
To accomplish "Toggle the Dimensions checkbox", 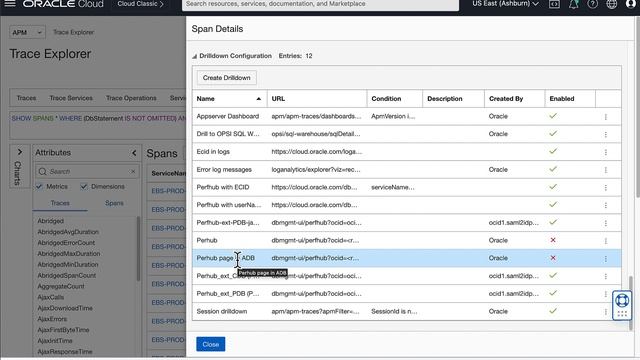I will tap(84, 186).
